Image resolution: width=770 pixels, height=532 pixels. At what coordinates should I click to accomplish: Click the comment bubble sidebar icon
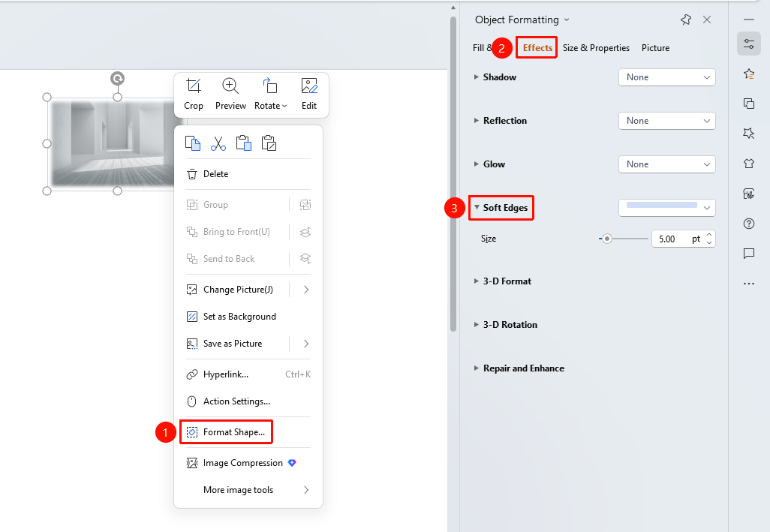click(749, 253)
